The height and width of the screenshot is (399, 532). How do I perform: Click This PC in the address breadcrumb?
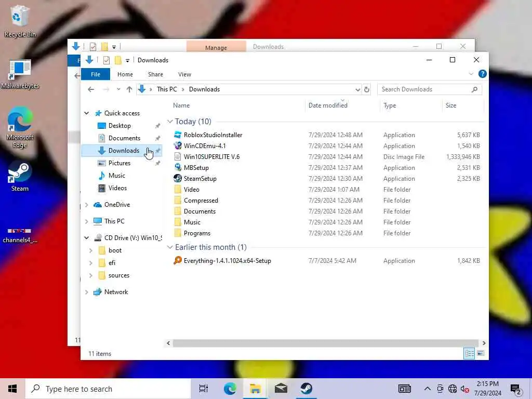click(167, 89)
